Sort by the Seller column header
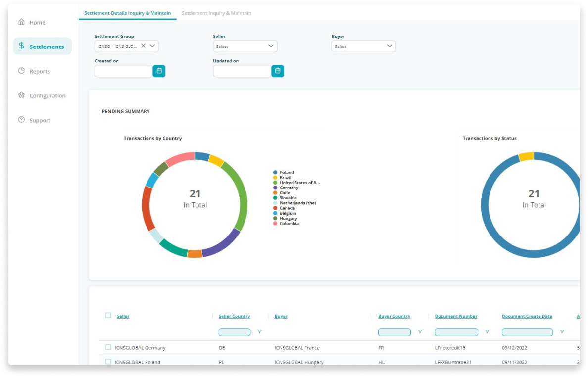 tap(123, 316)
